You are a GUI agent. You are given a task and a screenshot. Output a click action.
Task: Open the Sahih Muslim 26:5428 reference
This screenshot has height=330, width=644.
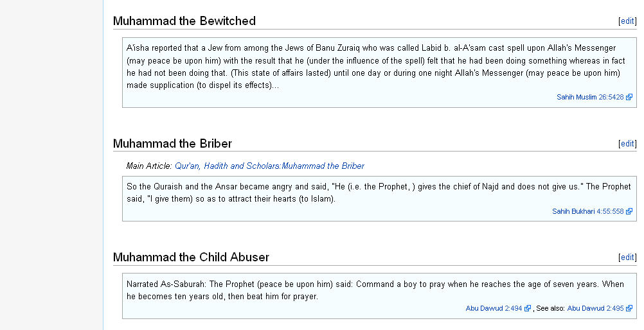click(x=590, y=98)
